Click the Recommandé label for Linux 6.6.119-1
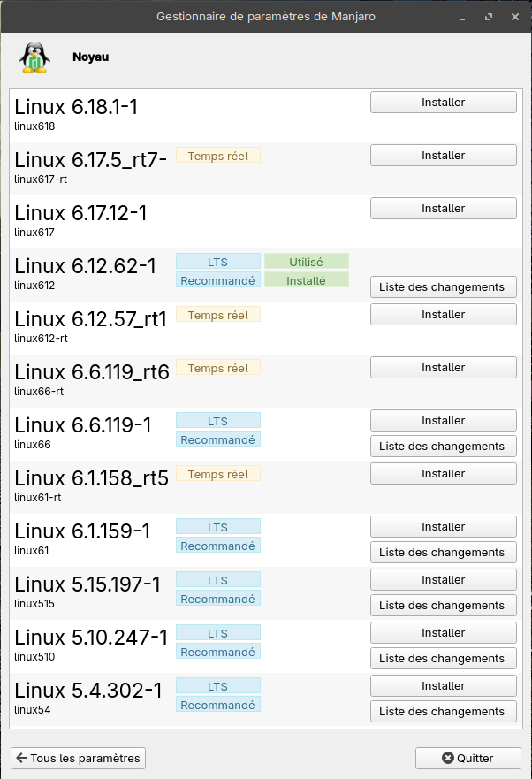This screenshot has width=532, height=779. [218, 439]
